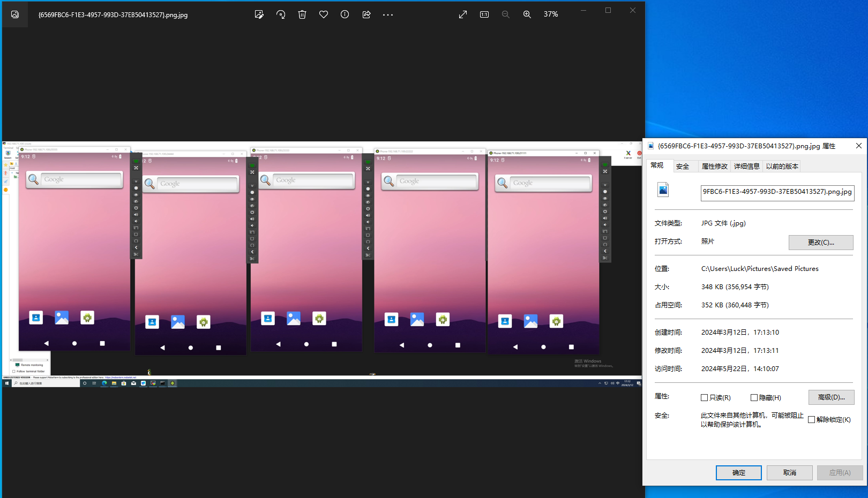This screenshot has height=498, width=868.
Task: Zoom in with the plus magnifier
Action: [527, 14]
